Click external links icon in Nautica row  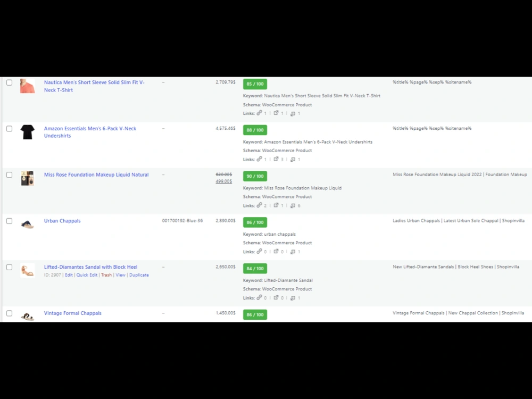point(276,113)
